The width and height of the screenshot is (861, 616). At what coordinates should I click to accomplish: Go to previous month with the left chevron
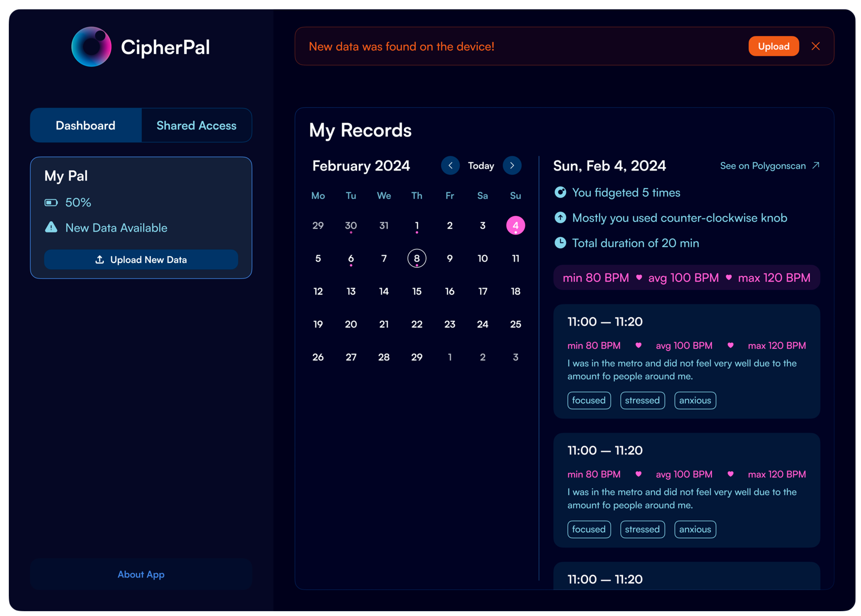pos(450,165)
